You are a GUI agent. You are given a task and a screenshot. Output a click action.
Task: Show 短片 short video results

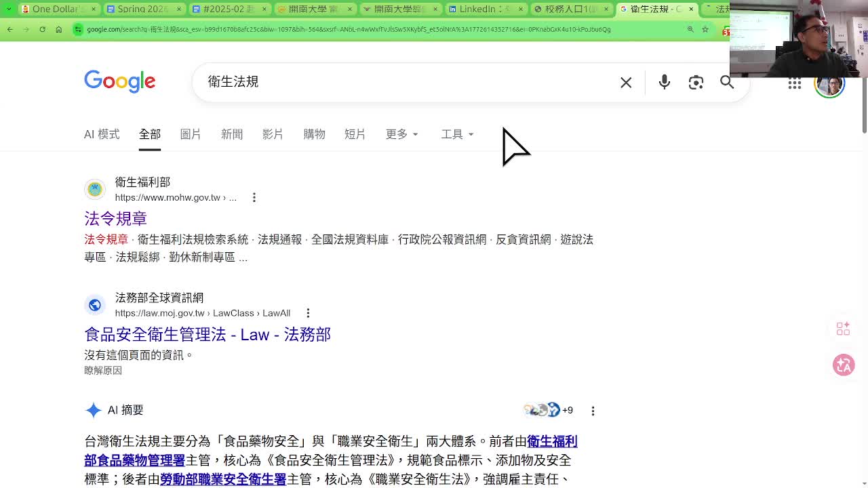click(x=355, y=134)
